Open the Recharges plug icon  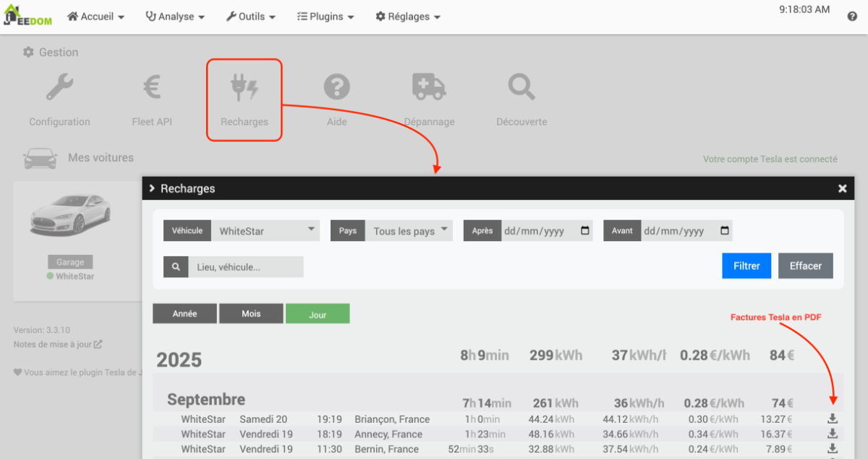(x=244, y=88)
